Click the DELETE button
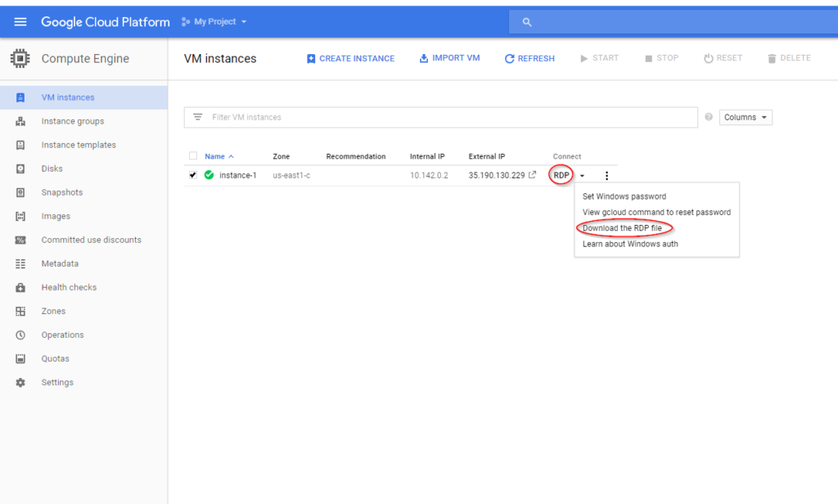The height and width of the screenshot is (504, 838). coord(790,58)
